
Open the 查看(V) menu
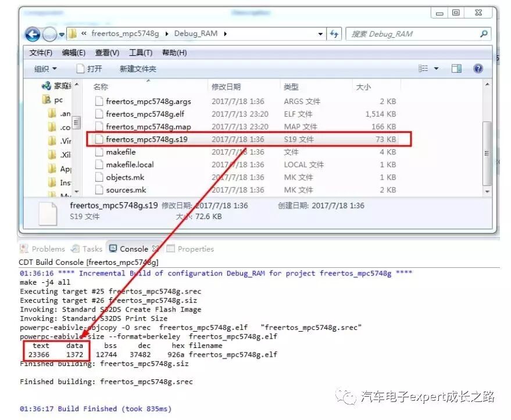pos(107,52)
